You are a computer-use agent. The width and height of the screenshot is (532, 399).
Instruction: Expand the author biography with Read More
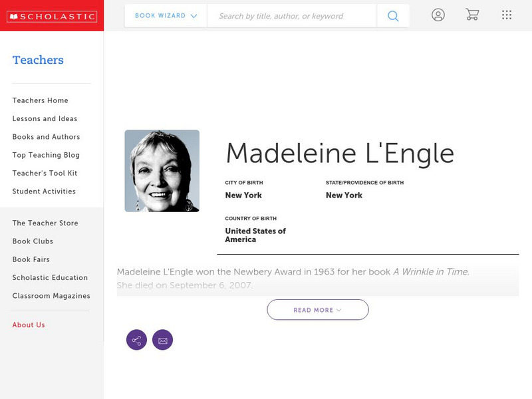(318, 309)
